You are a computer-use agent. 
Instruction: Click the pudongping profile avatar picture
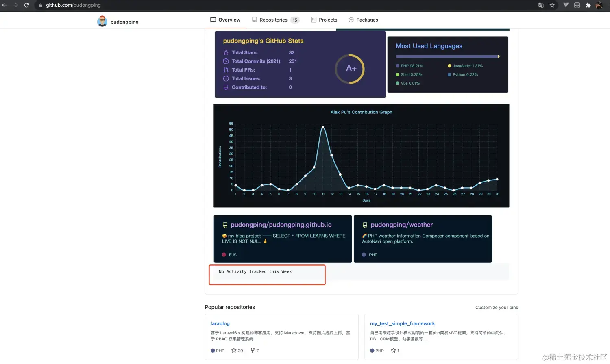[x=102, y=22]
